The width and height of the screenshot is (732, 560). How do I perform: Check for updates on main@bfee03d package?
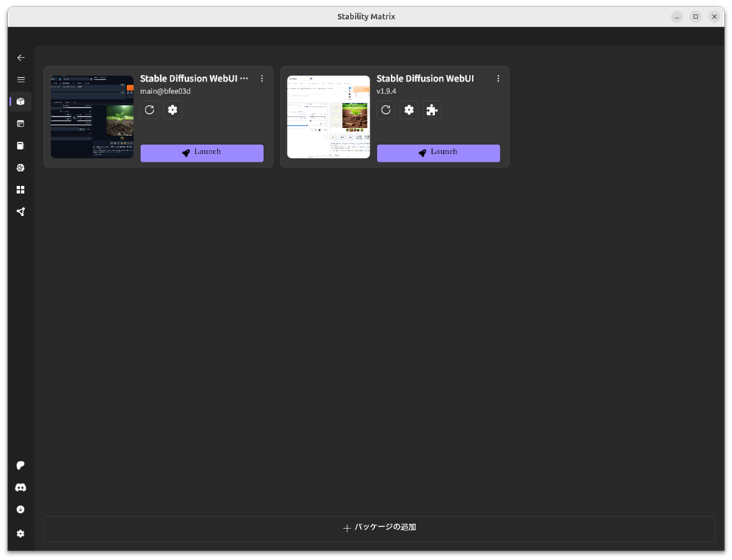coord(149,110)
